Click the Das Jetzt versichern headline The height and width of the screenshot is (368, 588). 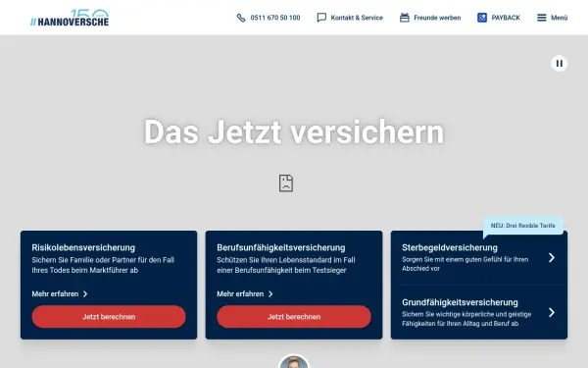pos(294,131)
